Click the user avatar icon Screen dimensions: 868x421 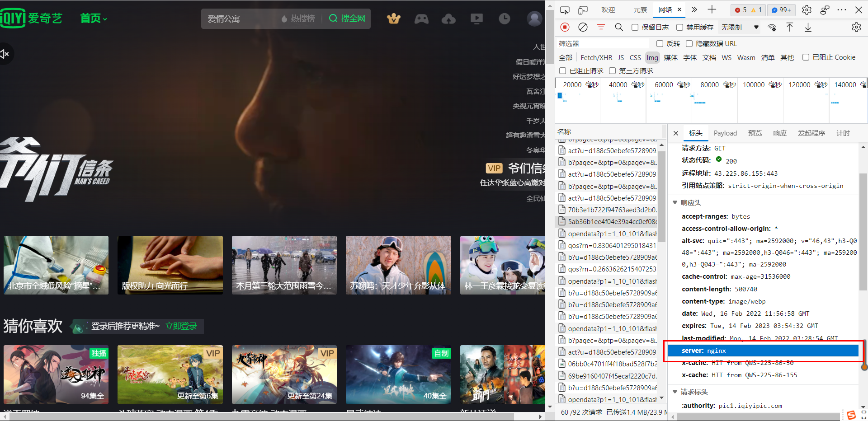tap(534, 19)
